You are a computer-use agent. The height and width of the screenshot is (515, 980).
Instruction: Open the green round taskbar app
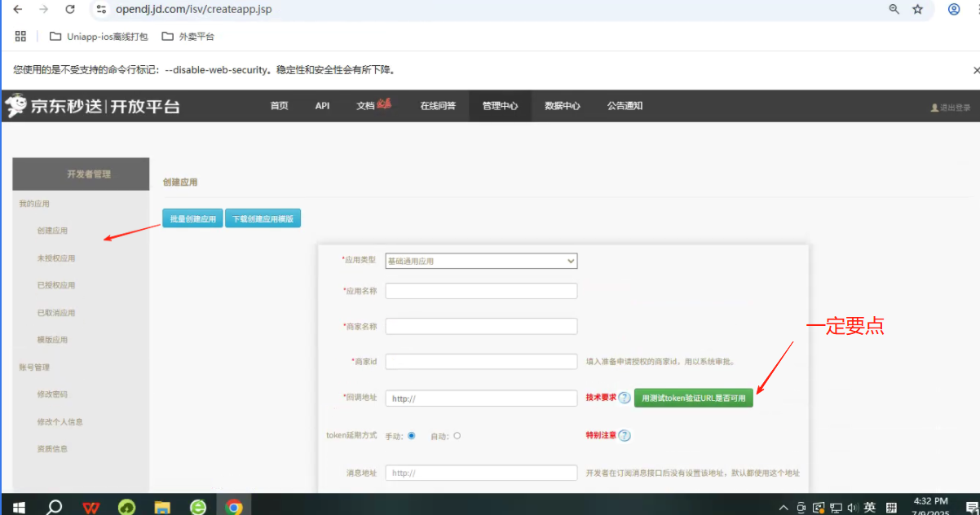(x=126, y=507)
